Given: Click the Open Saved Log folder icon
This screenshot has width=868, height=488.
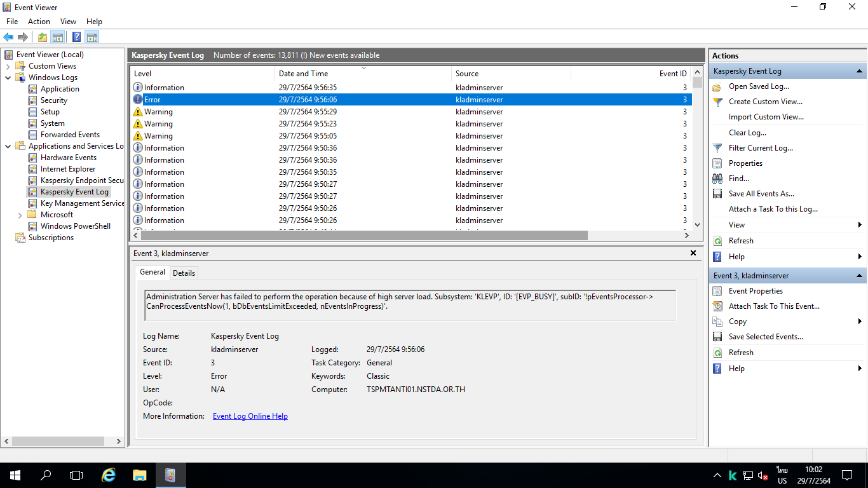Looking at the screenshot, I should pos(717,86).
